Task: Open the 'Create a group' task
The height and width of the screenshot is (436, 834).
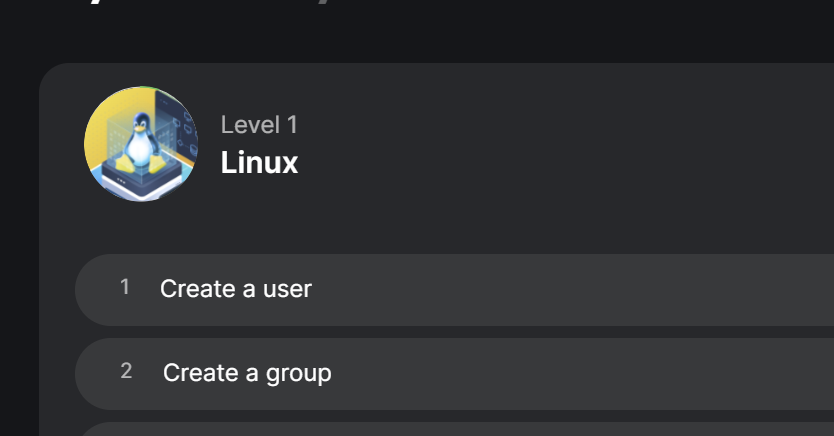Action: (x=454, y=374)
